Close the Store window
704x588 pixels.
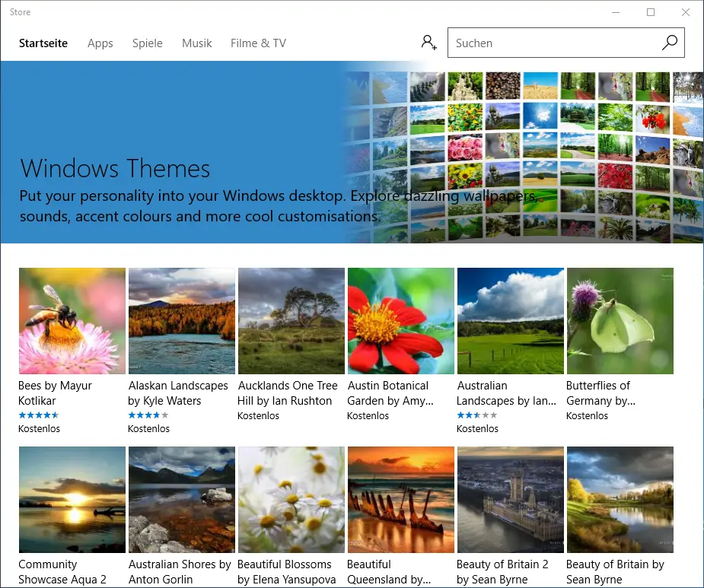click(x=686, y=12)
